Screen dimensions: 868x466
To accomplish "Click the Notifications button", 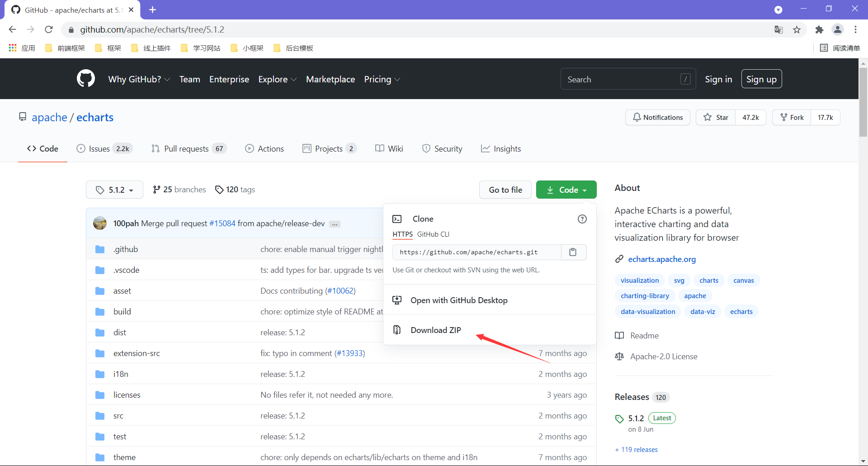I will click(658, 118).
